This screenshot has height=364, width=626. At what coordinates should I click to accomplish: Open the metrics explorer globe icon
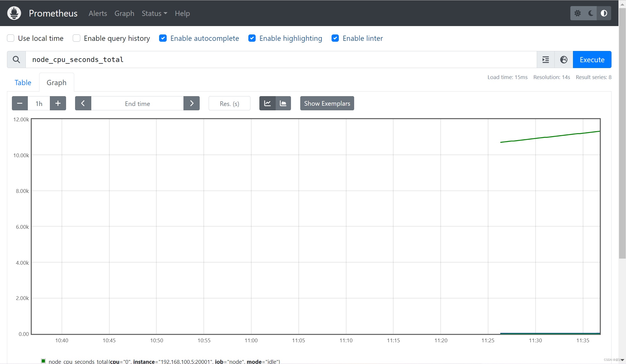(564, 60)
